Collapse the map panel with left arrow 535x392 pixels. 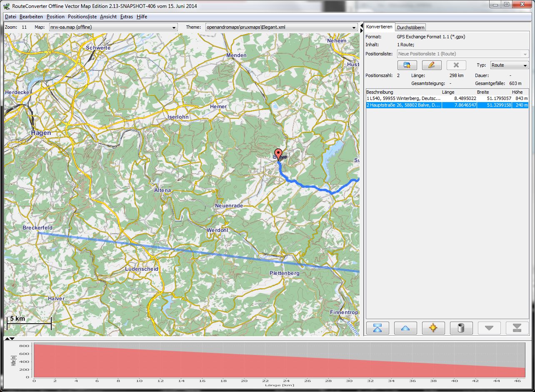(361, 26)
